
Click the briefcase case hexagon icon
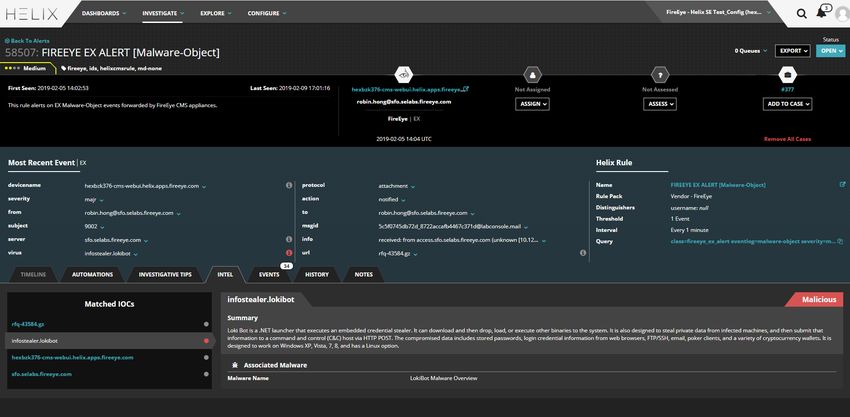click(787, 74)
